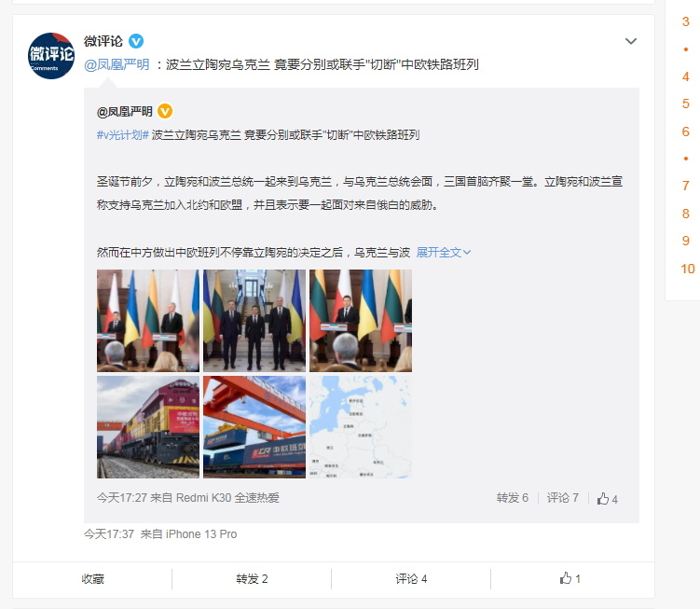Open 评论 4 comments on the main post
This screenshot has width=700, height=609.
(x=411, y=579)
